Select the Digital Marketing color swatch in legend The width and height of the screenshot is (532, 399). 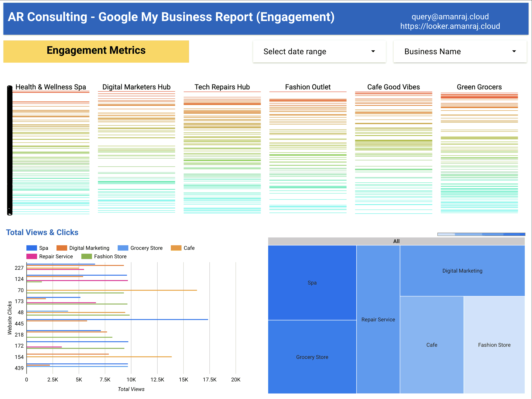[62, 248]
